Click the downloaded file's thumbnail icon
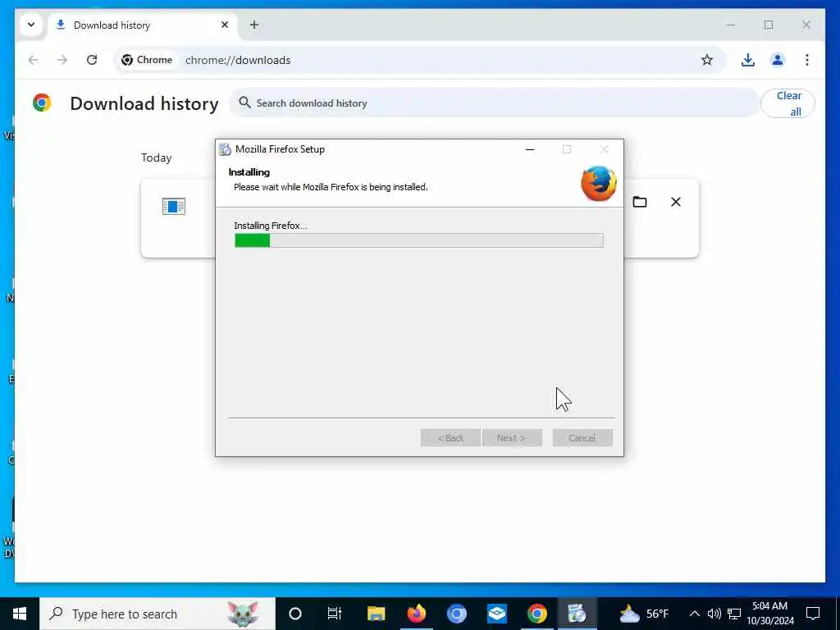 click(174, 206)
